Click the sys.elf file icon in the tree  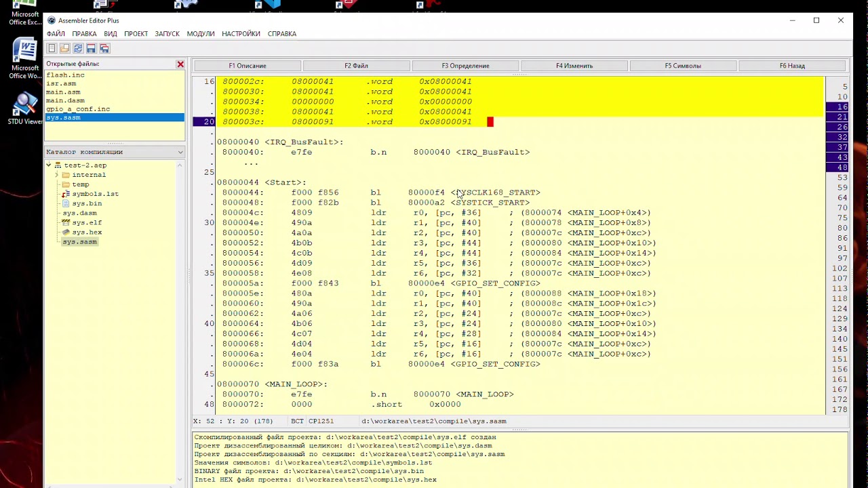point(66,222)
